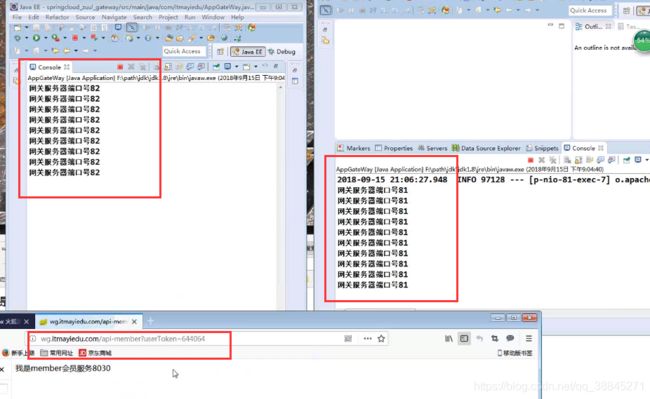This screenshot has height=399, width=650.
Task: Open dropdown arrow beside New wizard icon
Action: pyautogui.click(x=27, y=28)
